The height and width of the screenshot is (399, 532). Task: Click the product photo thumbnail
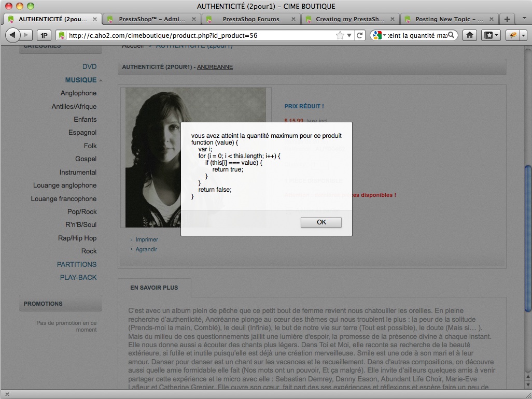pos(195,158)
